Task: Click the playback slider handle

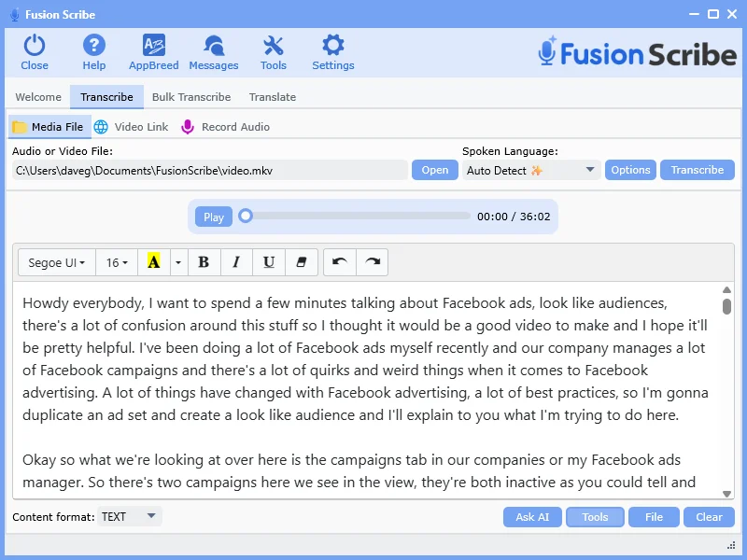Action: (x=246, y=217)
